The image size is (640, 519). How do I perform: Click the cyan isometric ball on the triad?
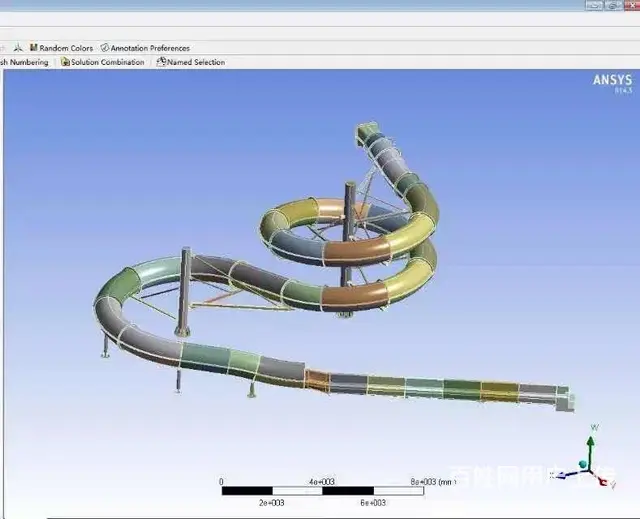(x=583, y=464)
